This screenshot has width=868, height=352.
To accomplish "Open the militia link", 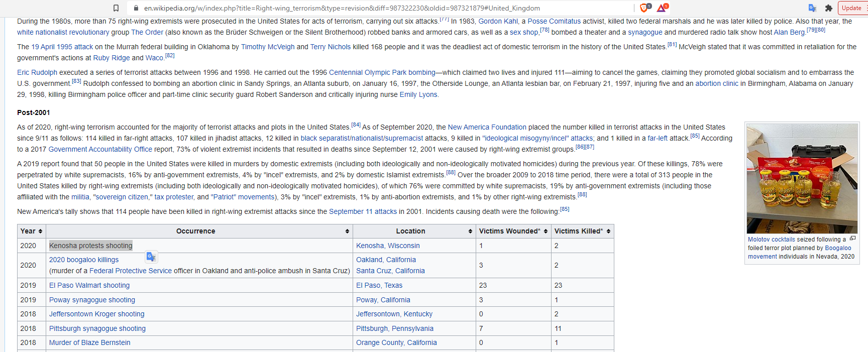I will 80,197.
